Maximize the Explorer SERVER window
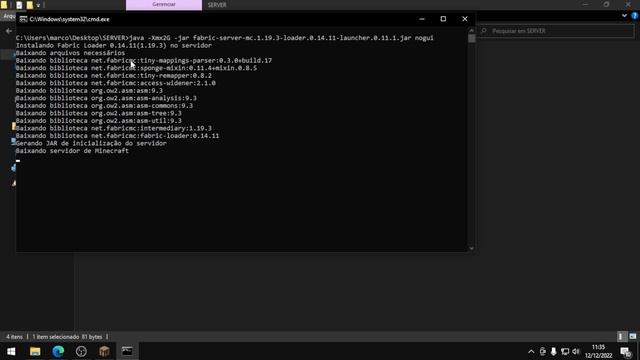Image resolution: width=640 pixels, height=360 pixels. click(x=607, y=4)
